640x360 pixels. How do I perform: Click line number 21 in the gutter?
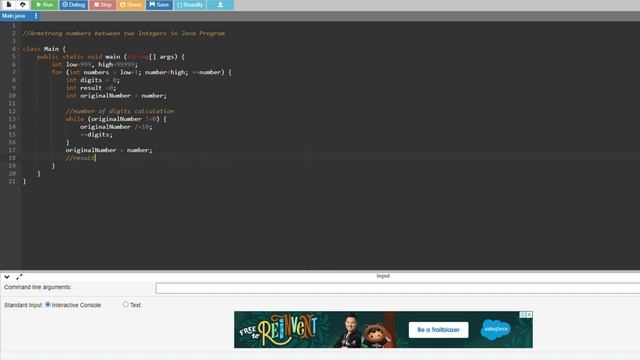12,181
